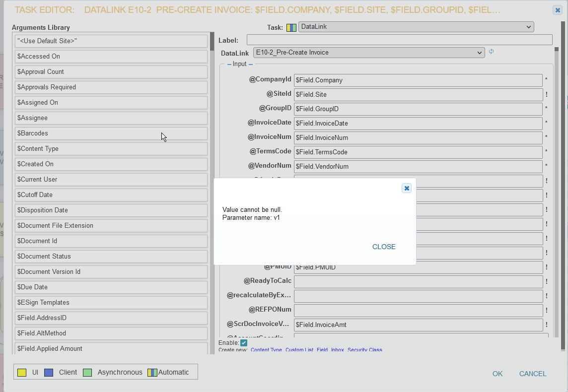Click the @PMUID input field

pos(418,267)
